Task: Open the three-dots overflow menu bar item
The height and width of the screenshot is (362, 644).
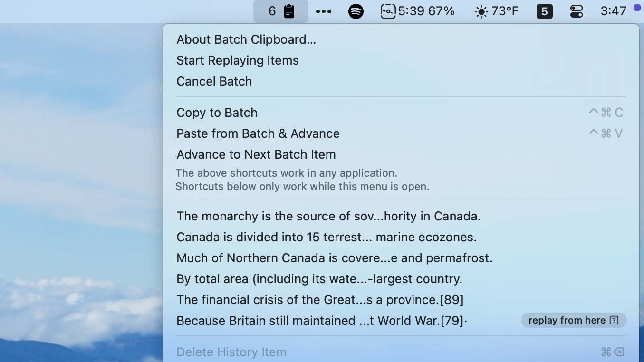Action: (324, 11)
